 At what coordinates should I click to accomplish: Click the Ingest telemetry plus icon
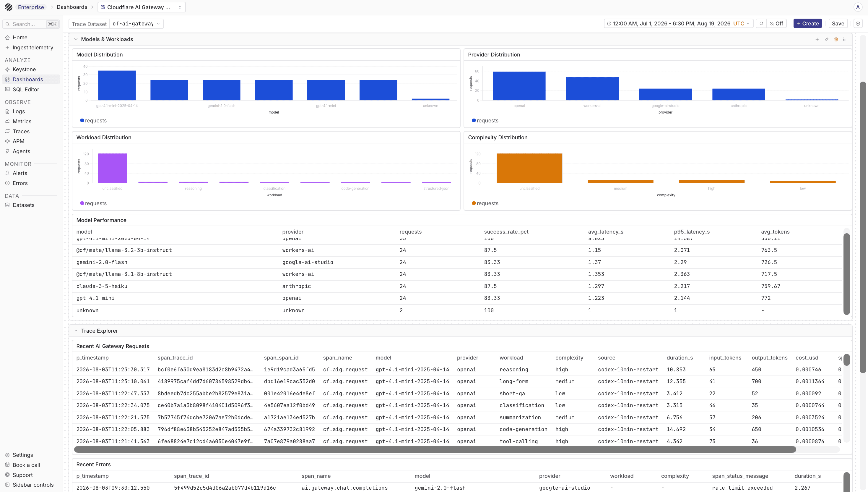pos(7,48)
